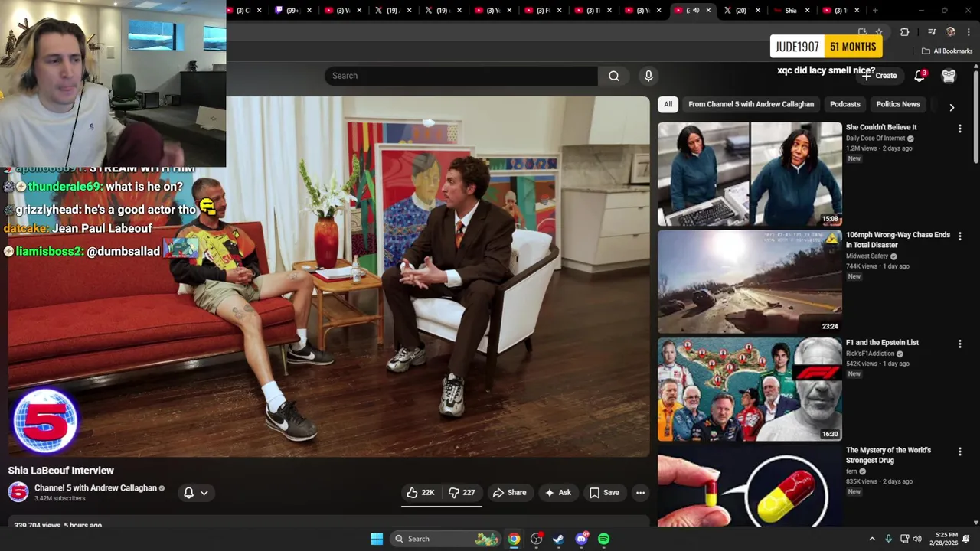Open Channel 5 channel avatar

point(18,492)
